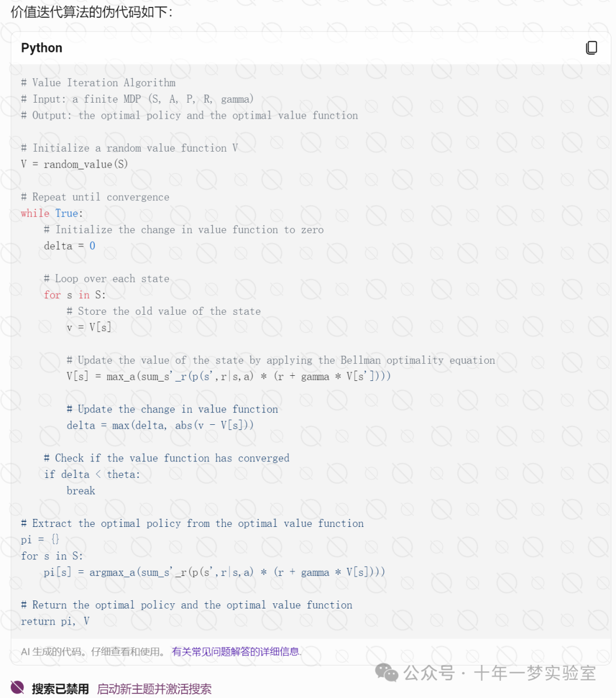Click the search disabled circle-slash icon
This screenshot has width=616, height=698.
click(16, 688)
